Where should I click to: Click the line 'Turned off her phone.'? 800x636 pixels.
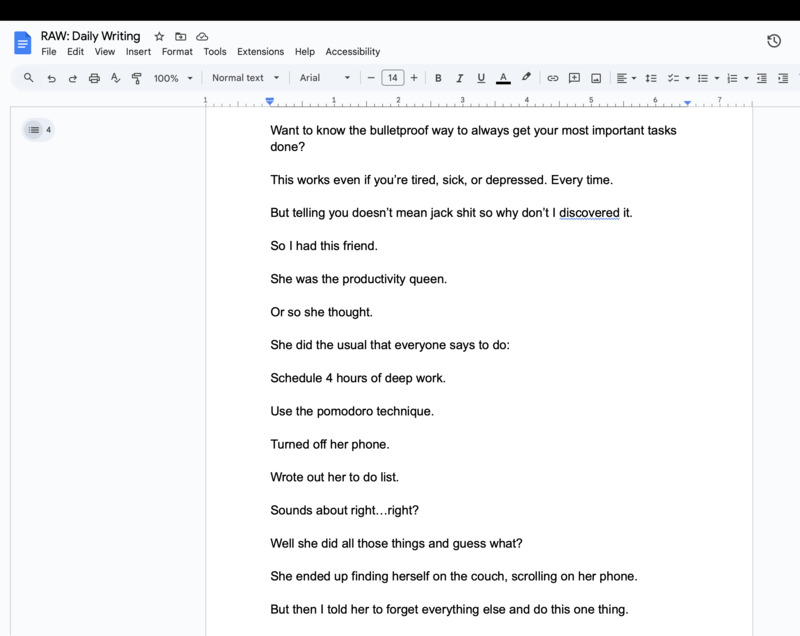tap(330, 444)
